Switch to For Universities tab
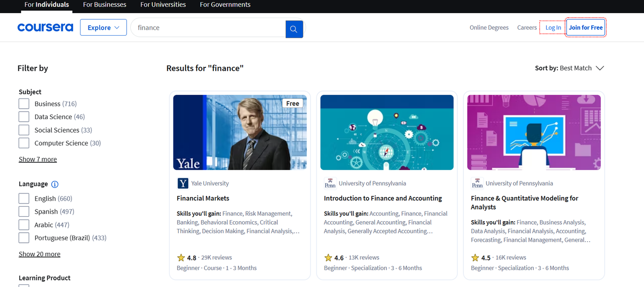 [x=163, y=5]
